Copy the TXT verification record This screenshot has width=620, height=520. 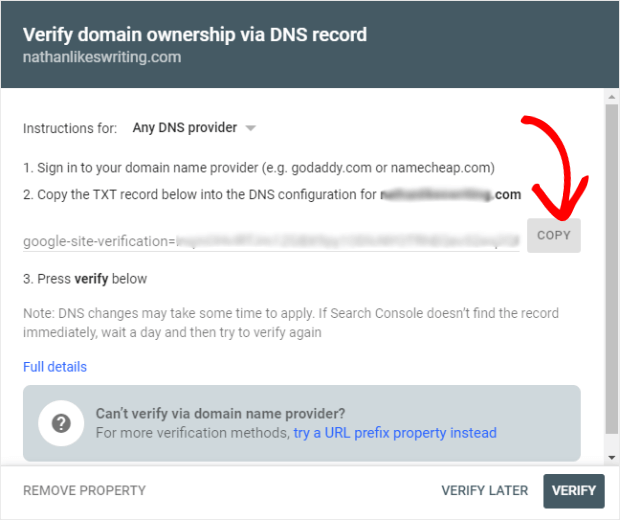tap(554, 235)
